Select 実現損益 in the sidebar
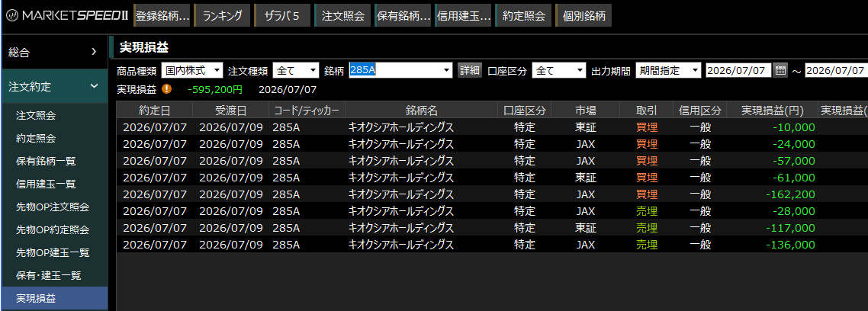The width and height of the screenshot is (868, 311). coord(54,298)
